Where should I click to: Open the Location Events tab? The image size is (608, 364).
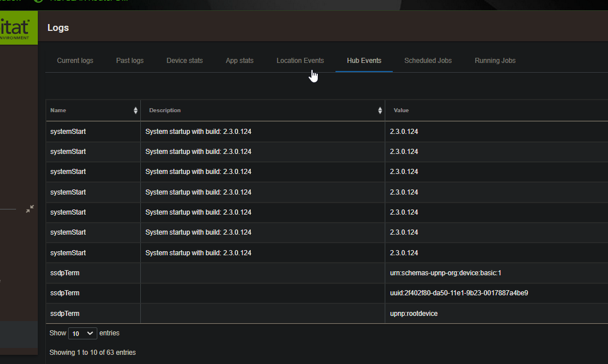coord(300,61)
